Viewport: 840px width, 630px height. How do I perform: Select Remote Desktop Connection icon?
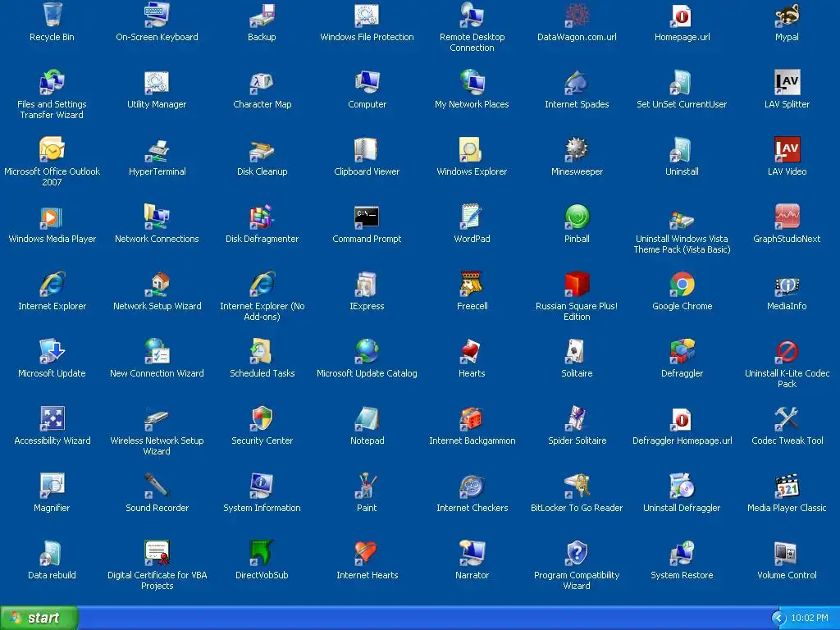[x=472, y=15]
